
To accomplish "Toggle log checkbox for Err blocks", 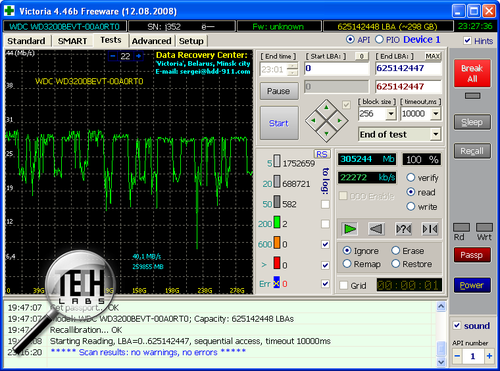I will (x=325, y=284).
